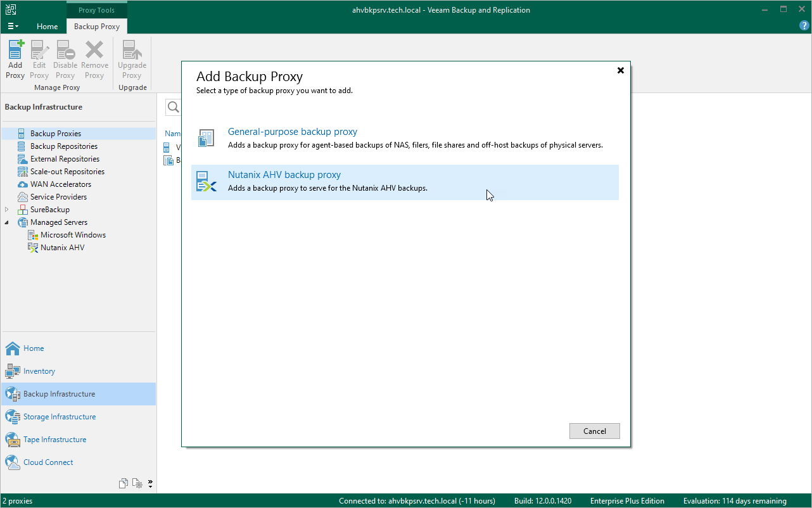Image resolution: width=812 pixels, height=508 pixels.
Task: Click the '2 proxies' status bar text
Action: tap(18, 501)
